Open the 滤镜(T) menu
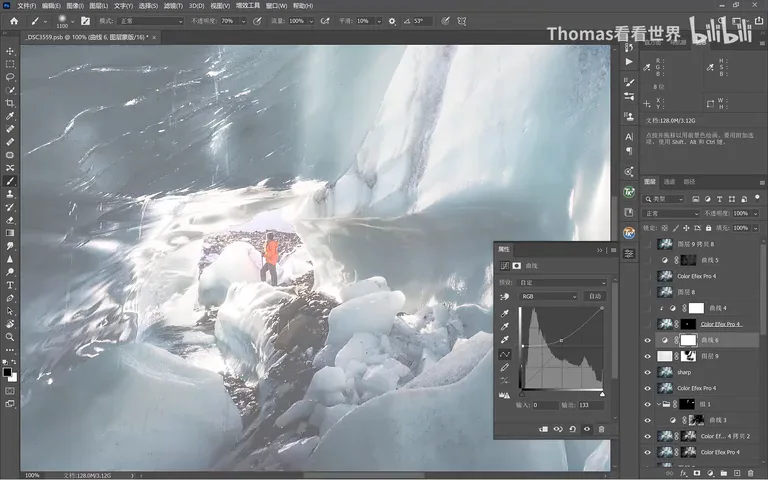 172,6
